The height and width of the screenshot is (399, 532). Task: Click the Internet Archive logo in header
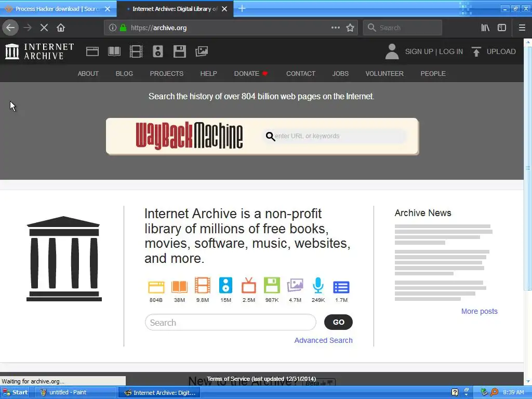(39, 51)
